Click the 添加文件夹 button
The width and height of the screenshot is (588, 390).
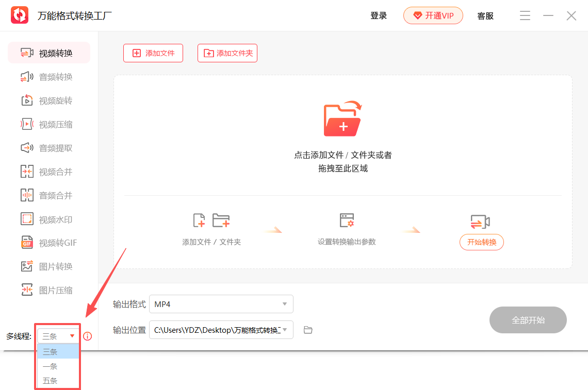(227, 53)
